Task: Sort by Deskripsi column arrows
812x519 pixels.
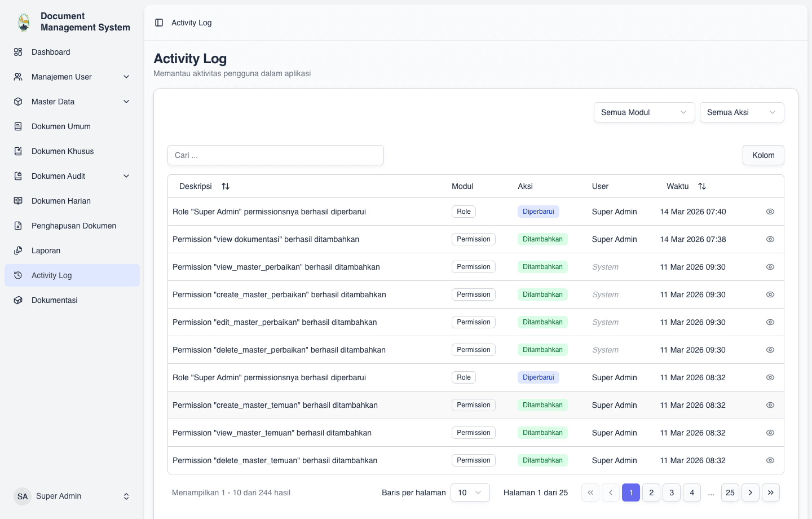Action: pos(226,186)
